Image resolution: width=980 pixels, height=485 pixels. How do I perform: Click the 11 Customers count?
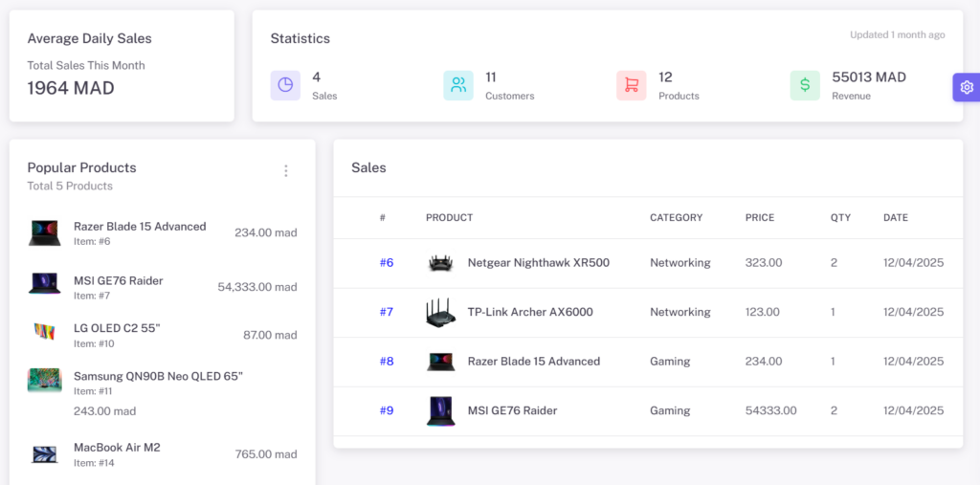tap(491, 77)
